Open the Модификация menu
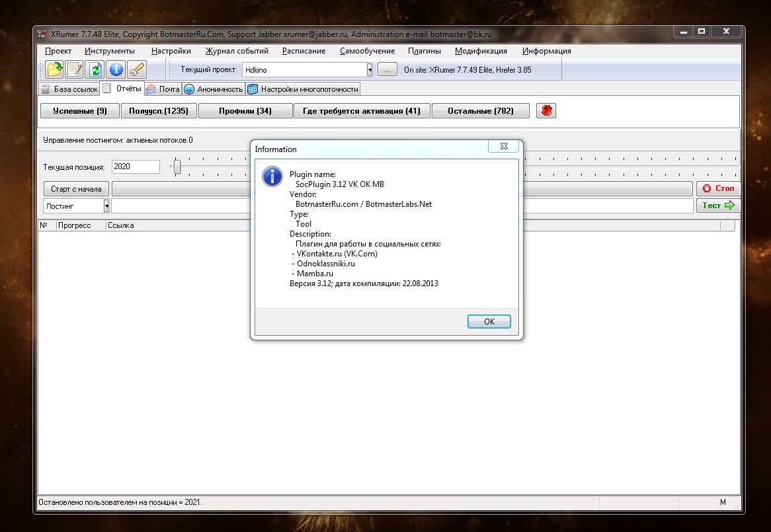771x532 pixels. point(481,51)
